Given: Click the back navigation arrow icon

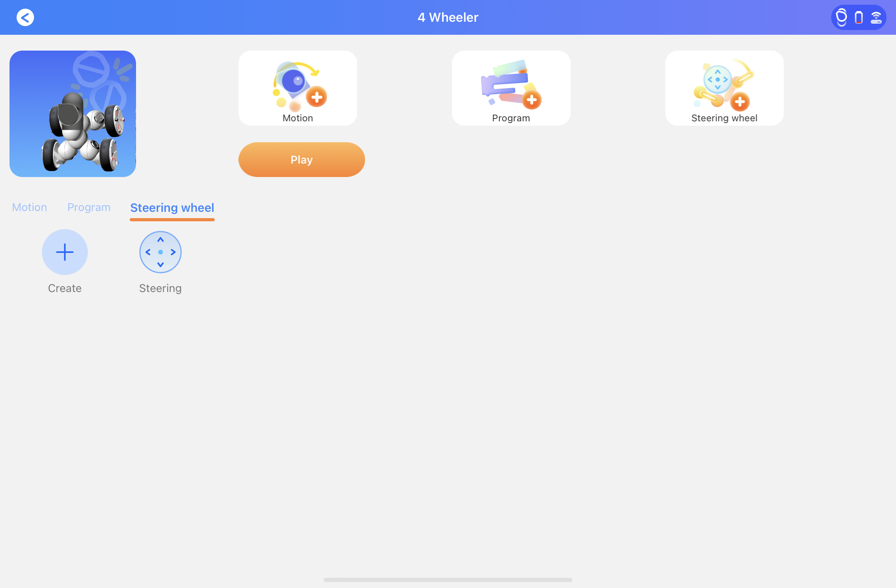Looking at the screenshot, I should click(x=24, y=17).
